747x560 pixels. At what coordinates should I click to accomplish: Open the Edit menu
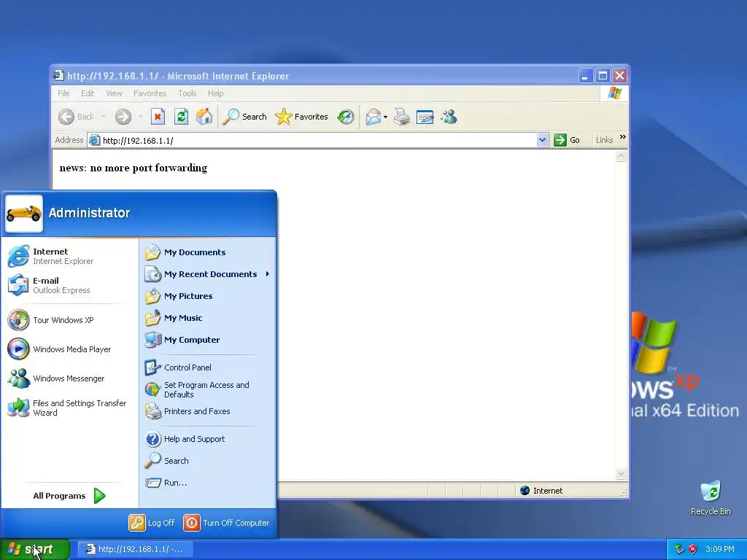88,93
